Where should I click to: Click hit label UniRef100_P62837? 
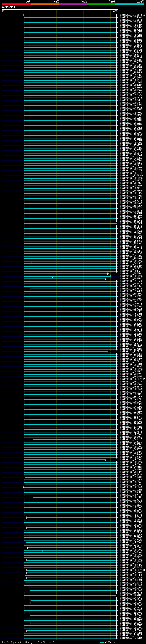coord(131,387)
